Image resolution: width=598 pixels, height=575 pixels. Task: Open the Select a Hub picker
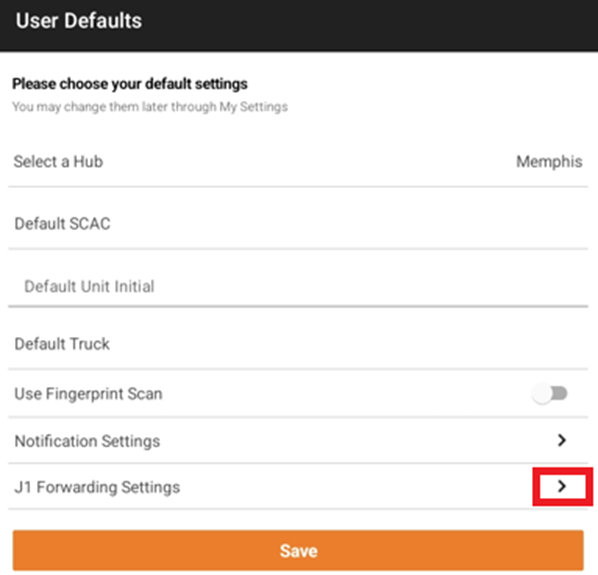point(298,162)
